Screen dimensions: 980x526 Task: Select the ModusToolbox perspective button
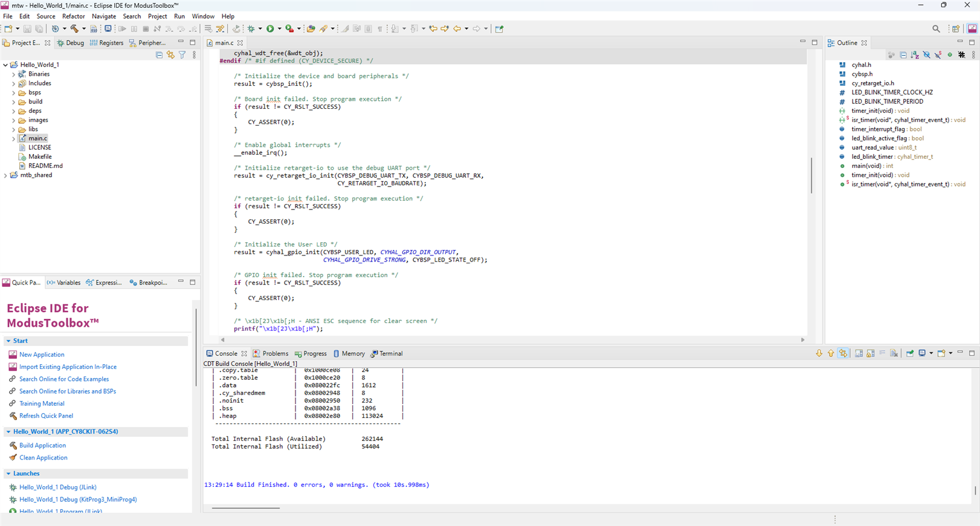(x=972, y=28)
